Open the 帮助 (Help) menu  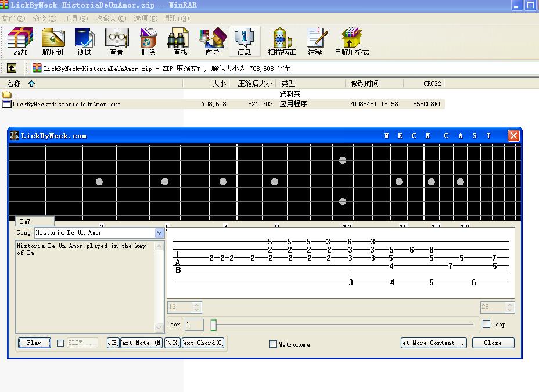[x=177, y=18]
